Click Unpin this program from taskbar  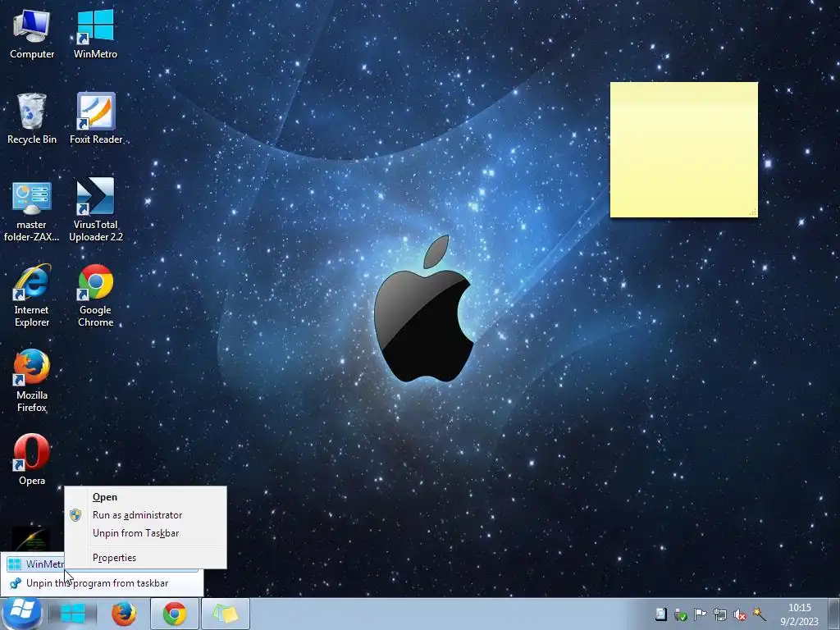click(x=102, y=583)
